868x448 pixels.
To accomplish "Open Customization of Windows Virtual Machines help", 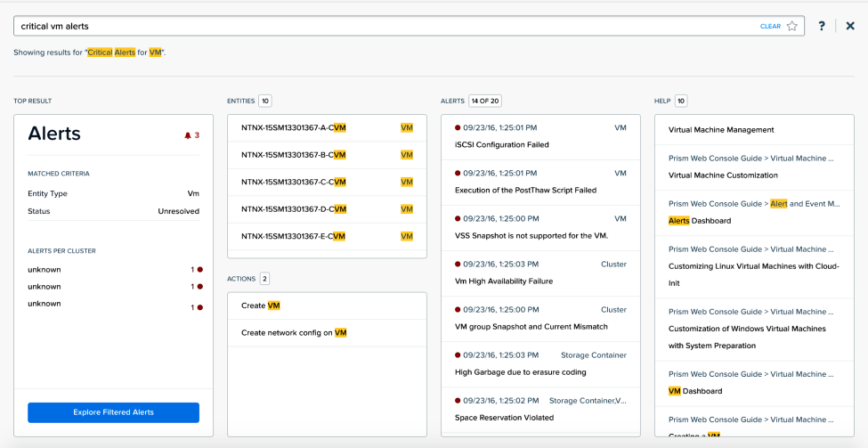I will click(x=755, y=330).
